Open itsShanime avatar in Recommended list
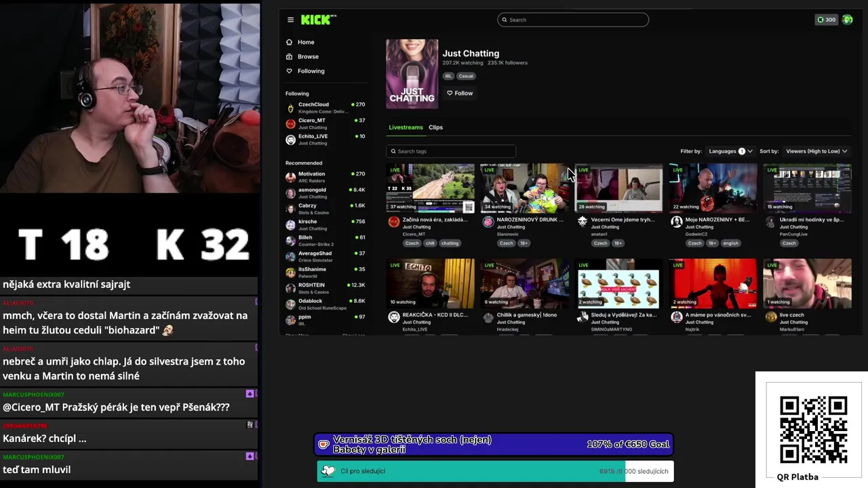 tap(290, 272)
